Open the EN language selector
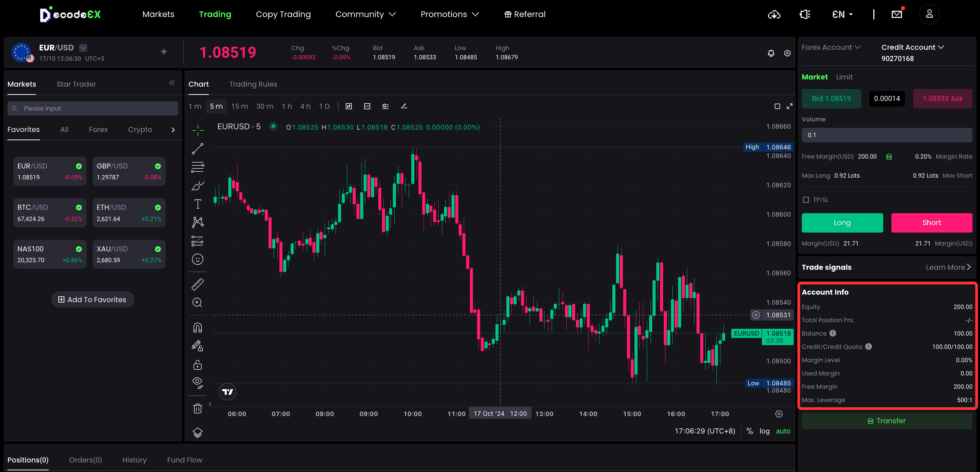This screenshot has width=980, height=472. [x=842, y=14]
